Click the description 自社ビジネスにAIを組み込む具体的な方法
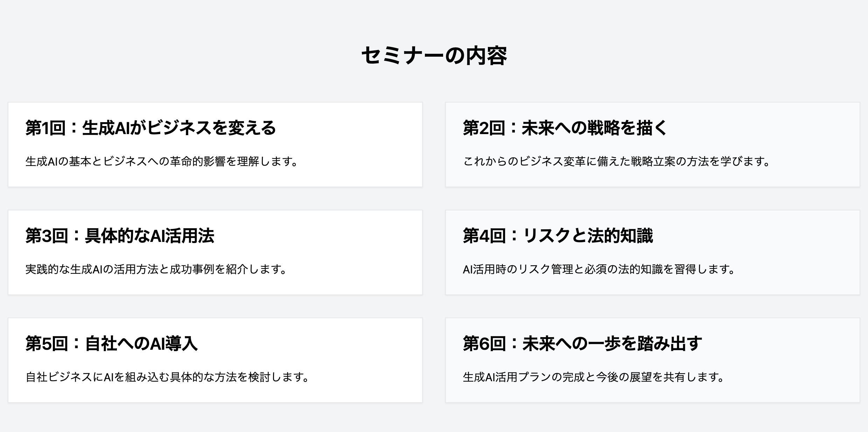868x432 pixels. [x=167, y=377]
